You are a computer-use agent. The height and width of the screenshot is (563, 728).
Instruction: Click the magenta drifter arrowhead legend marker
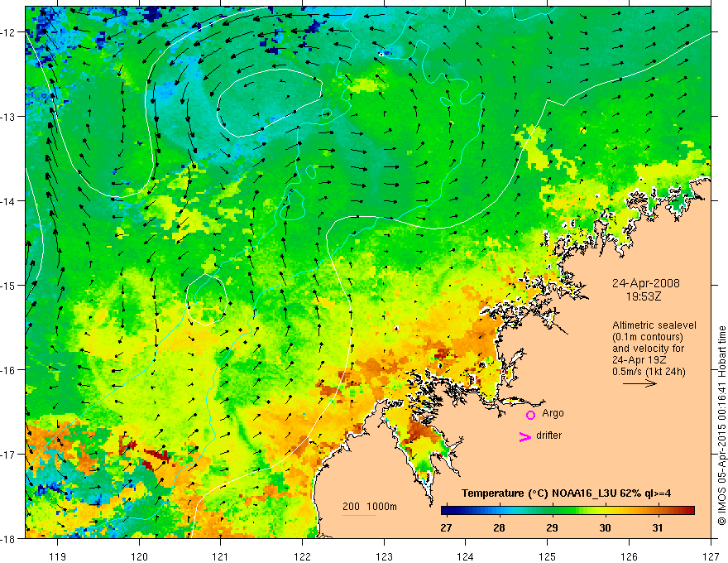(525, 437)
